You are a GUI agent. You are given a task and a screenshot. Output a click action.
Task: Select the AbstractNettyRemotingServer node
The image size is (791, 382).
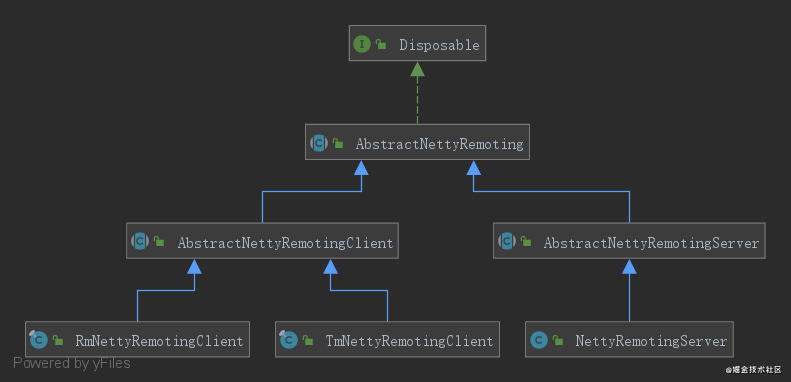coord(629,241)
